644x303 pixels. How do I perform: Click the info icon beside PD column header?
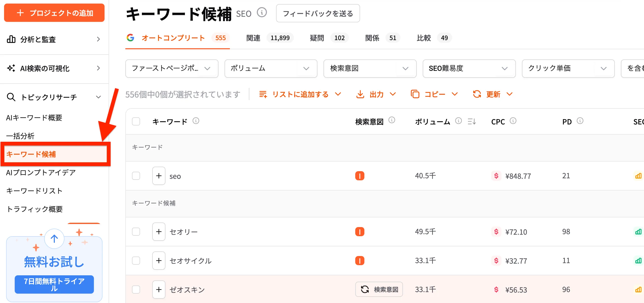click(x=580, y=121)
